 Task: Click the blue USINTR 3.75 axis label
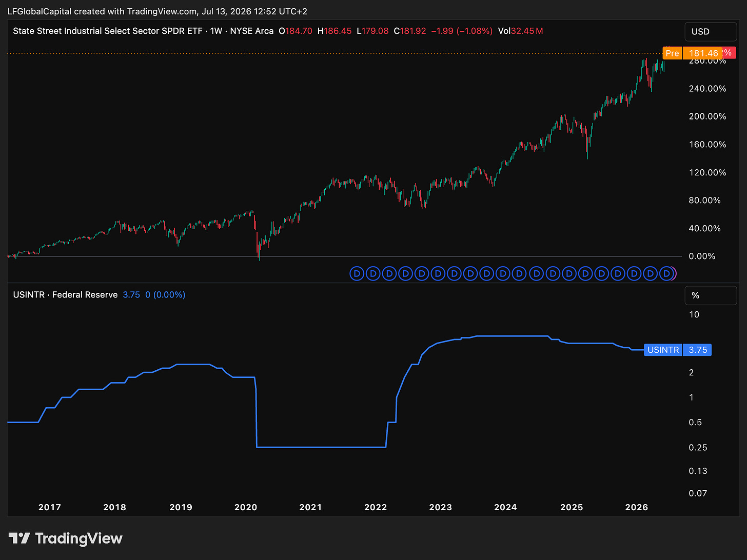pyautogui.click(x=677, y=350)
